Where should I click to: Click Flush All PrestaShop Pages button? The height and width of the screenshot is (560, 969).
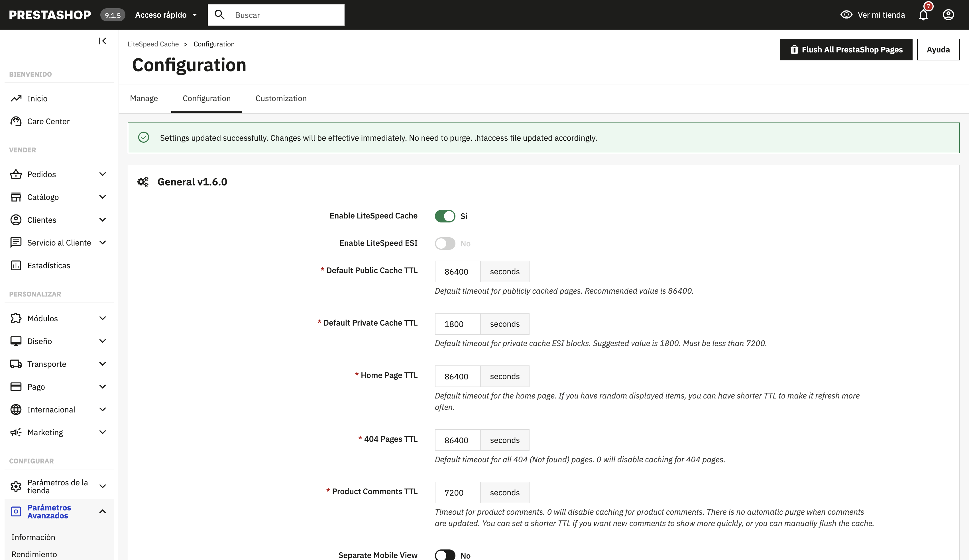click(846, 50)
